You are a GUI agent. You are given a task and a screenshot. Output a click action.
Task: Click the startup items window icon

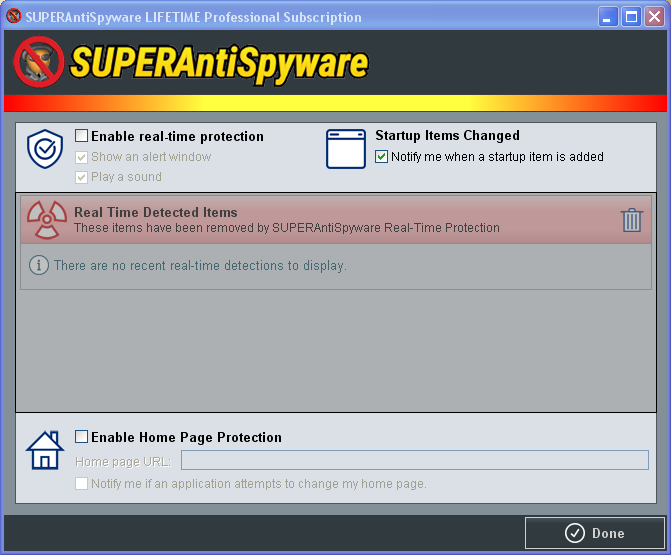coord(346,149)
